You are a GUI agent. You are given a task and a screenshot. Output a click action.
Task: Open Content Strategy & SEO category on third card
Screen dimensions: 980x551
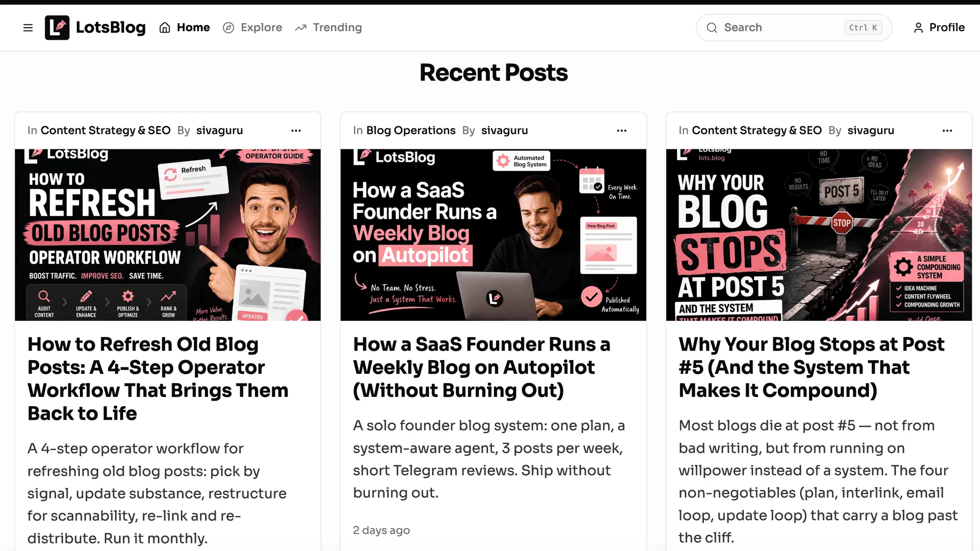pyautogui.click(x=757, y=130)
